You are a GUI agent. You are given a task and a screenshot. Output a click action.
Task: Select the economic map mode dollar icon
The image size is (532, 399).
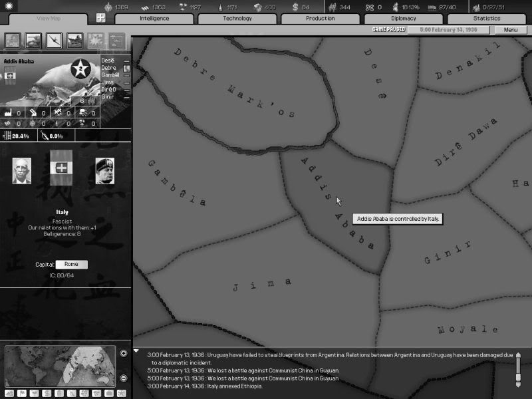45,394
